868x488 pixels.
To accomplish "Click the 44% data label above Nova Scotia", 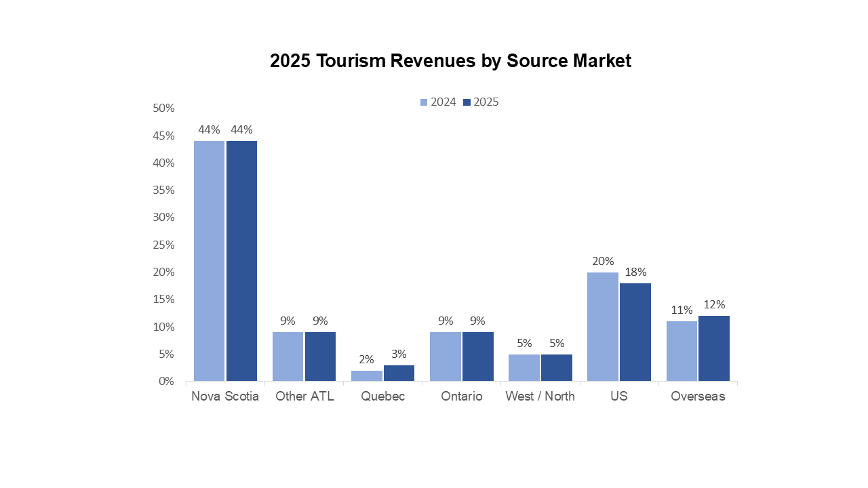I will [x=208, y=129].
